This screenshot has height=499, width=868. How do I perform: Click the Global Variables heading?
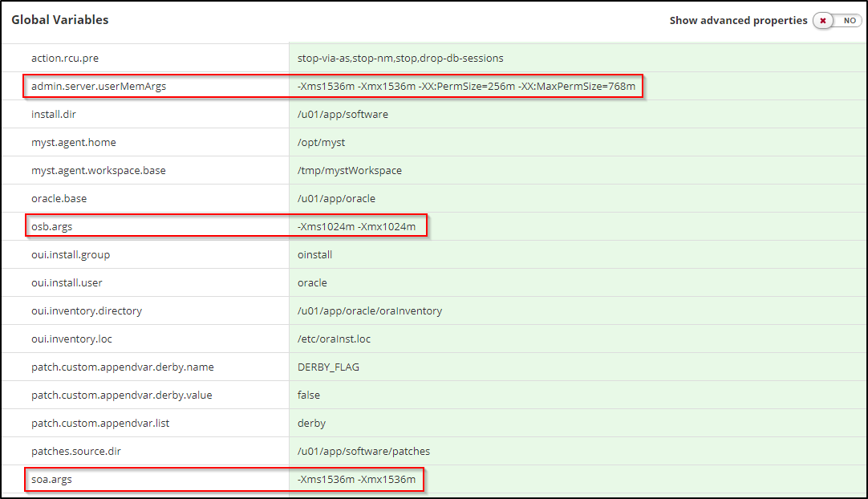pyautogui.click(x=60, y=20)
